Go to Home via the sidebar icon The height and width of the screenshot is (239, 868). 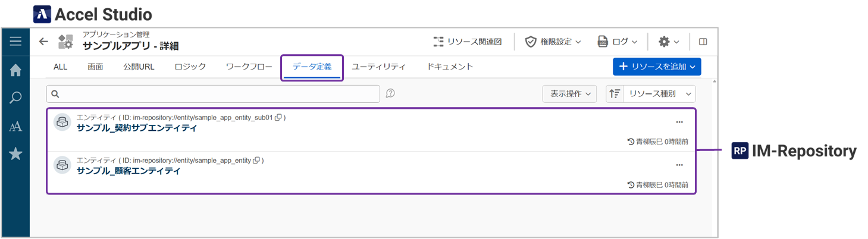tap(15, 70)
